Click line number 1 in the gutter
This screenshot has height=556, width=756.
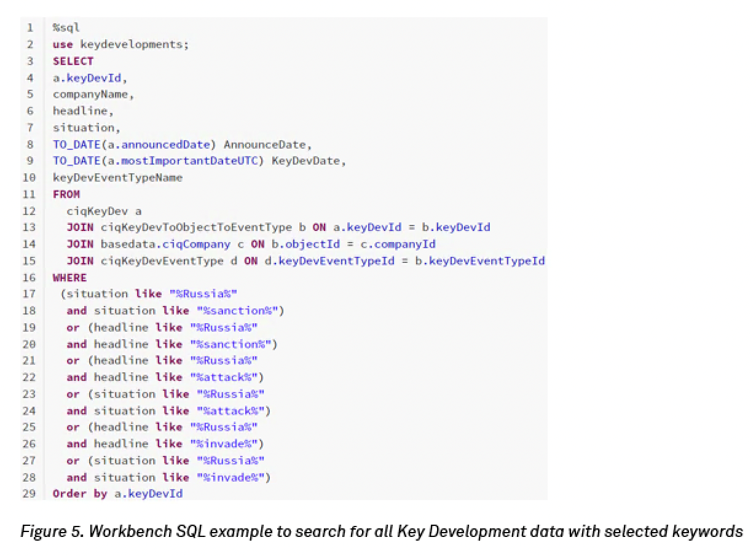pyautogui.click(x=29, y=28)
